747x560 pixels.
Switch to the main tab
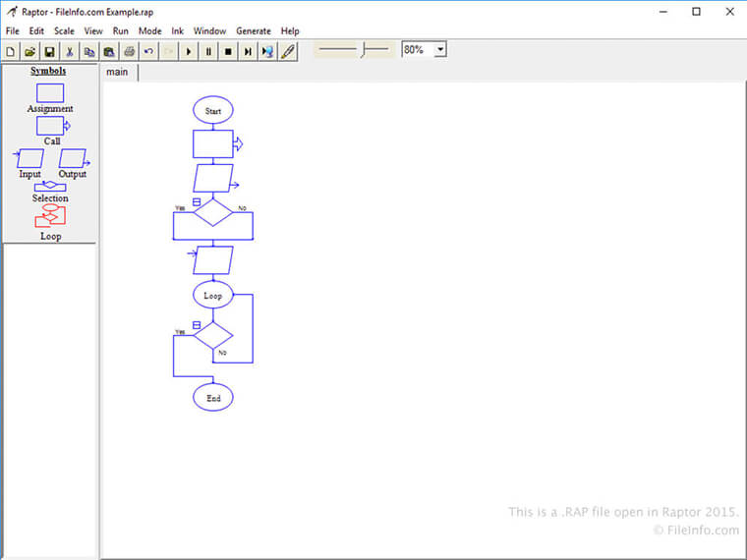[x=117, y=72]
